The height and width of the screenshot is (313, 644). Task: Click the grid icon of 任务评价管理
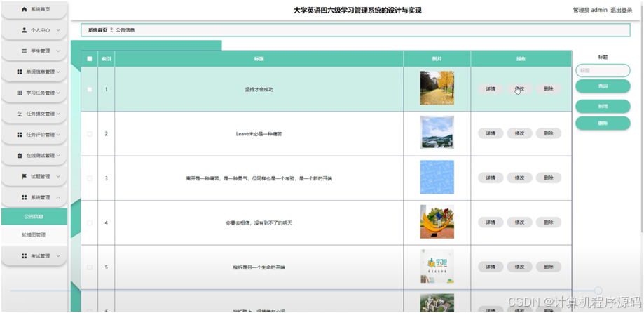pos(20,135)
